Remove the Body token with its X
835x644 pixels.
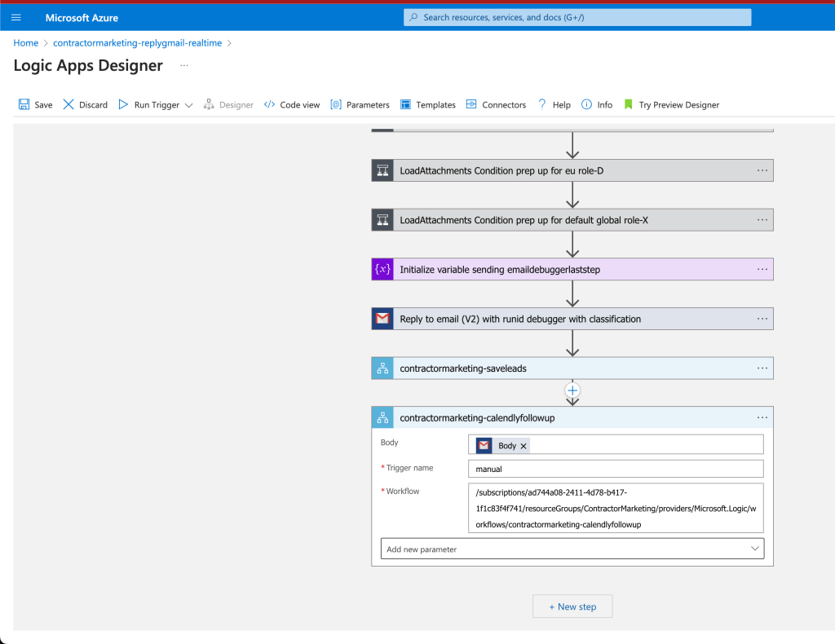524,446
